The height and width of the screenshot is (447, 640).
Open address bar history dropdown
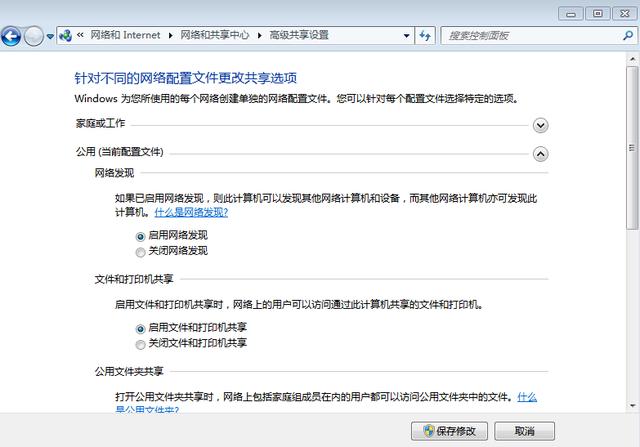[406, 36]
